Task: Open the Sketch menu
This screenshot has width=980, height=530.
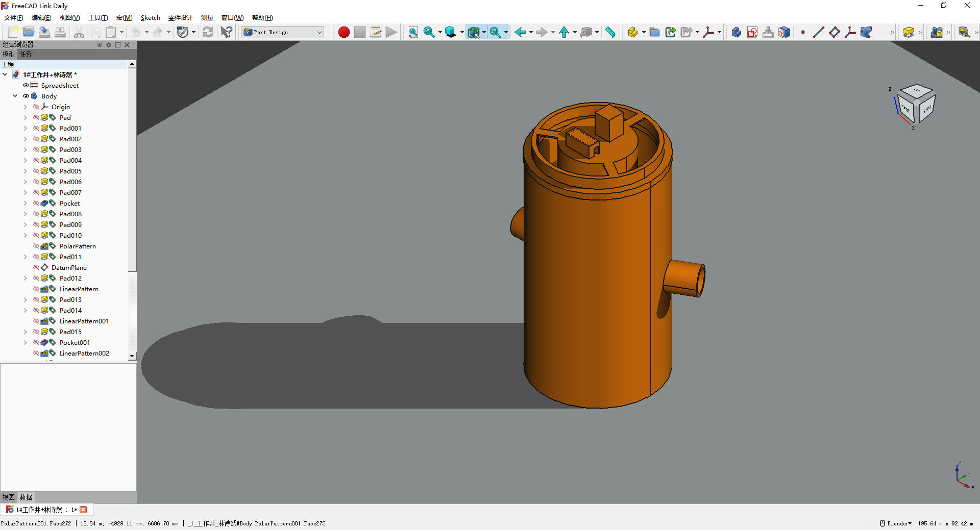Action: (x=150, y=18)
